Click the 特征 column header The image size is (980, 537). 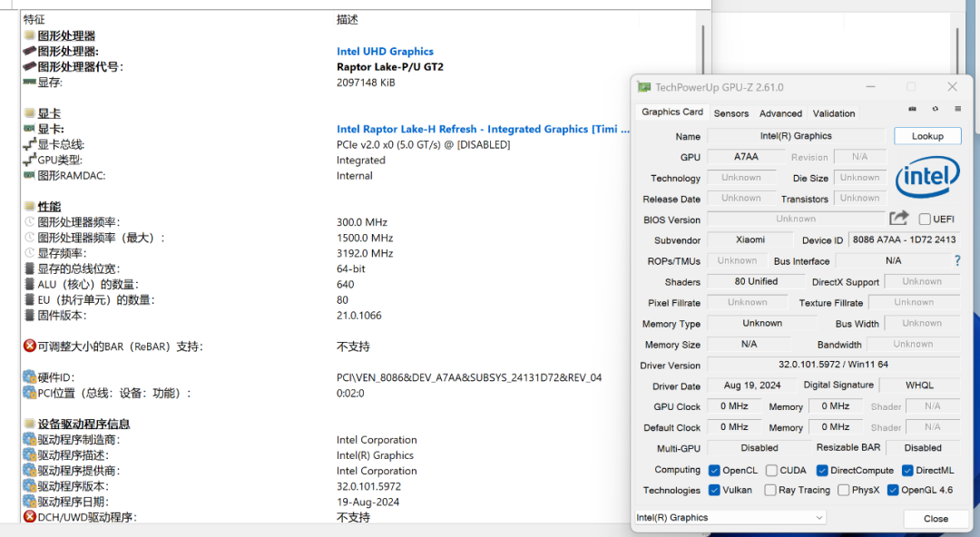click(34, 19)
